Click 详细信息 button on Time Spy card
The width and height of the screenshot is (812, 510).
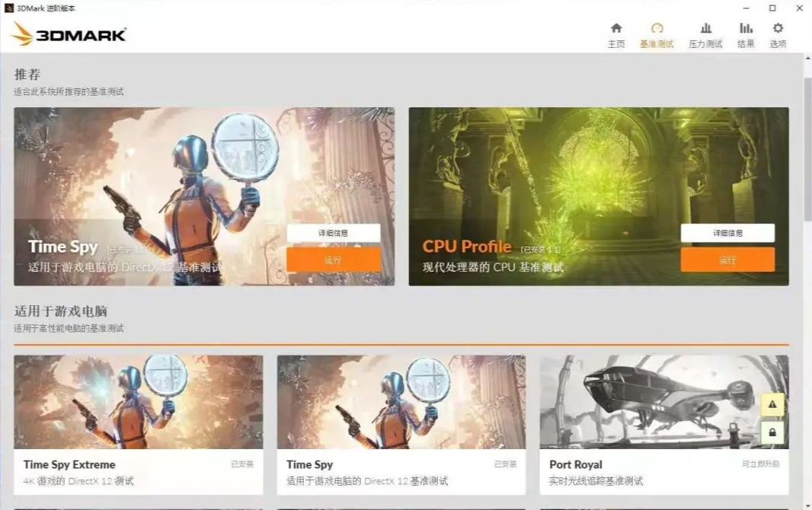[334, 233]
